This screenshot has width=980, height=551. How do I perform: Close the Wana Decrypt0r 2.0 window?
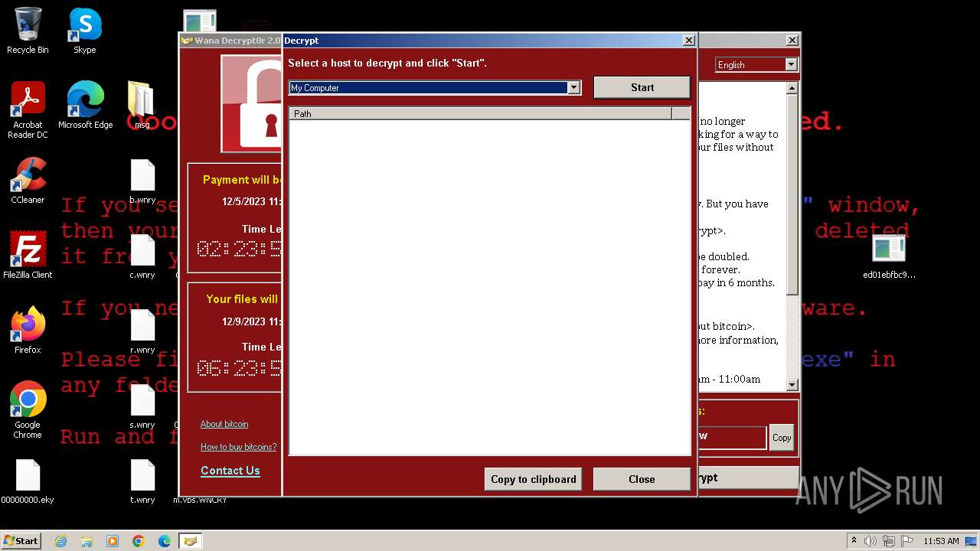point(792,41)
